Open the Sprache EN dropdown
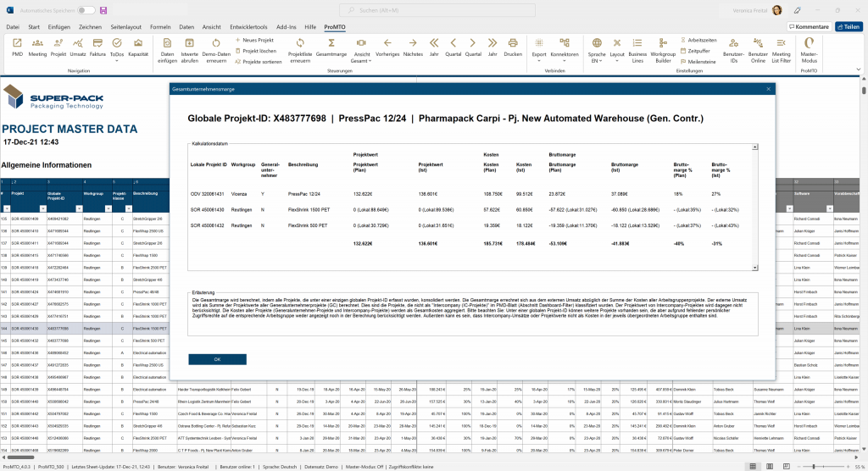 pos(597,53)
